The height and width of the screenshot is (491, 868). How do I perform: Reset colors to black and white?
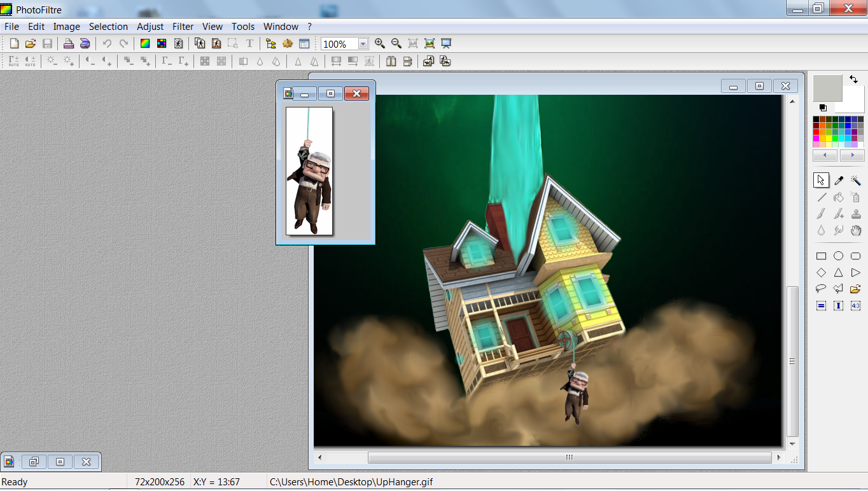point(823,108)
